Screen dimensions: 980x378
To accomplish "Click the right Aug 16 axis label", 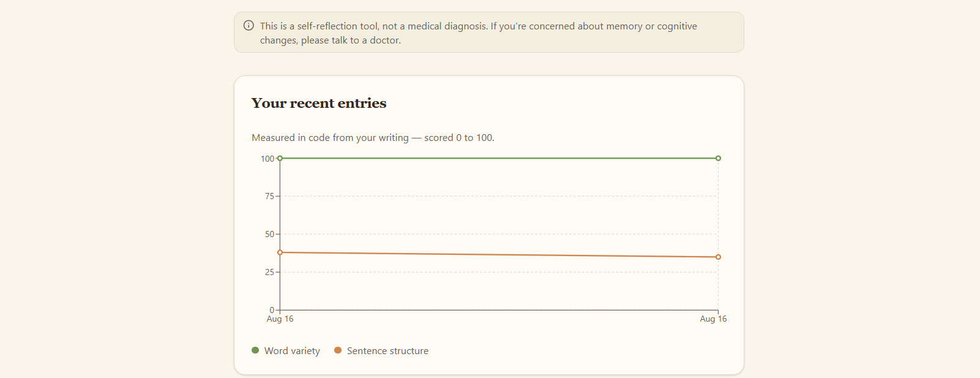I will coord(713,319).
